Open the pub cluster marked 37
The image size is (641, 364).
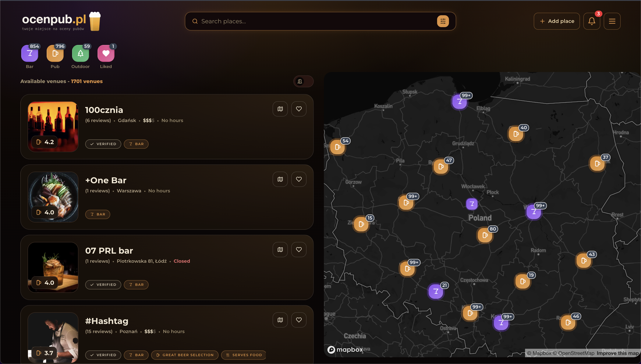(598, 164)
